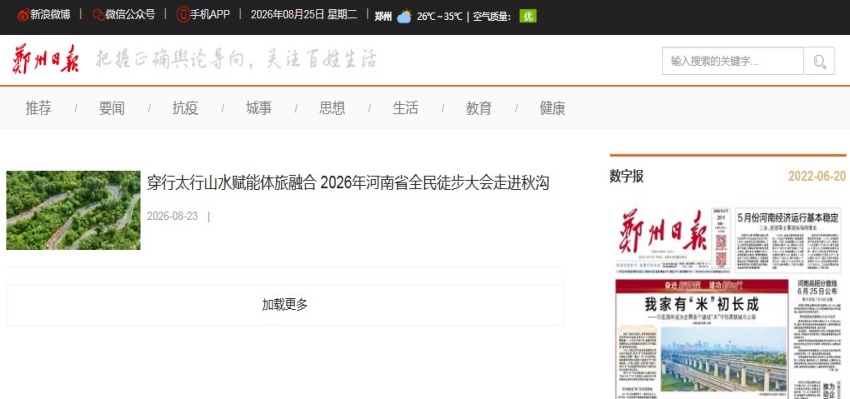
Task: Open the 生活 navigation tab
Action: pyautogui.click(x=405, y=108)
